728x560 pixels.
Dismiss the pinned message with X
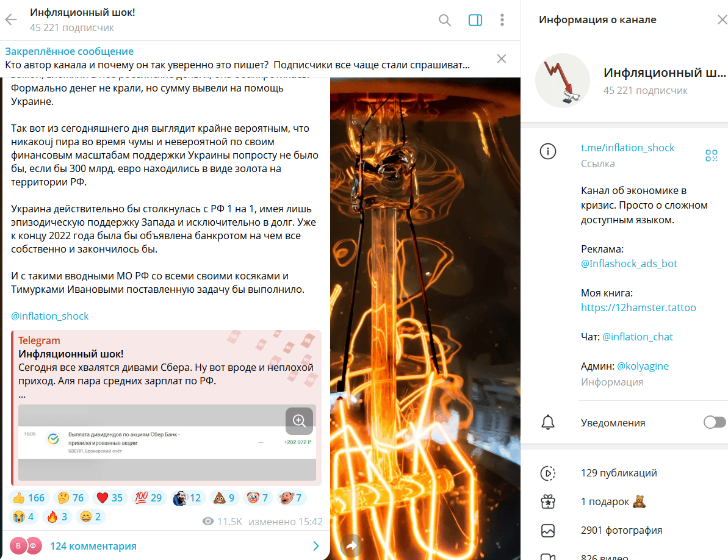(x=502, y=59)
